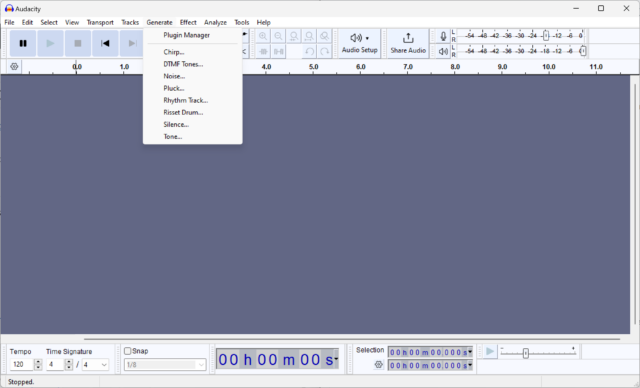Click the microphone record meter icon

point(443,36)
